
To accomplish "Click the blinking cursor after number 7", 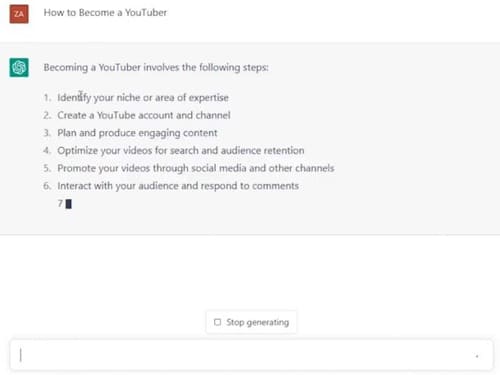I will 68,204.
